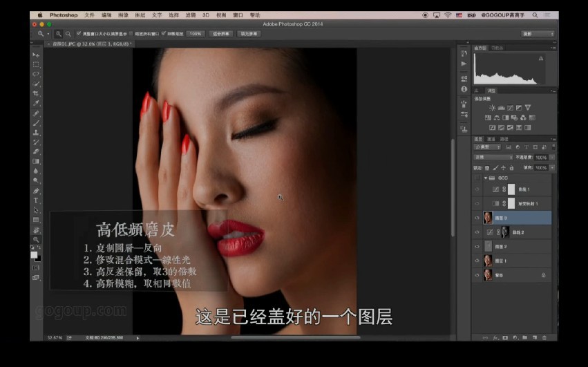Image resolution: width=588 pixels, height=367 pixels.
Task: Hide the bottom background layer
Action: 477,275
